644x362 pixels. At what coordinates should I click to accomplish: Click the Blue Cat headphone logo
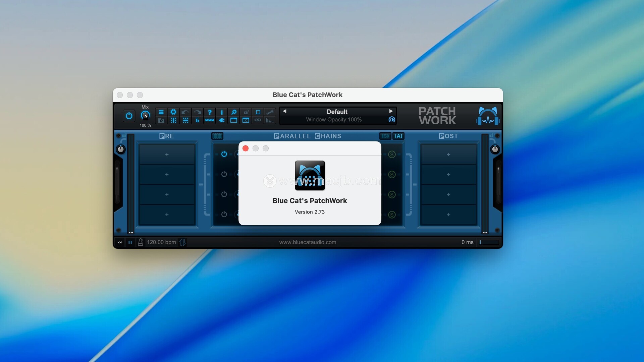[x=488, y=116]
